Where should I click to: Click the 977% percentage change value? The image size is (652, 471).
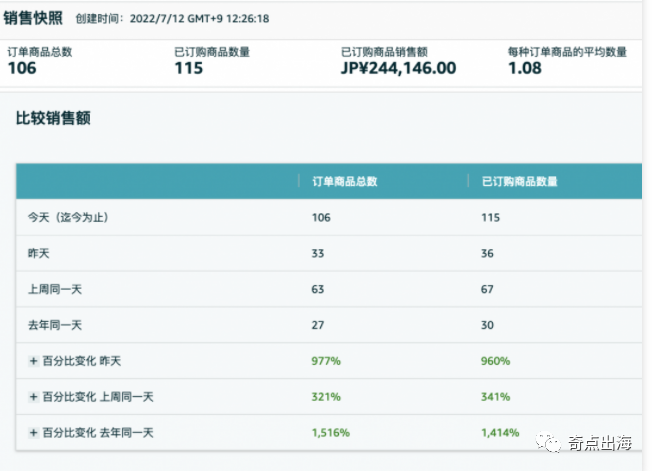tap(326, 361)
